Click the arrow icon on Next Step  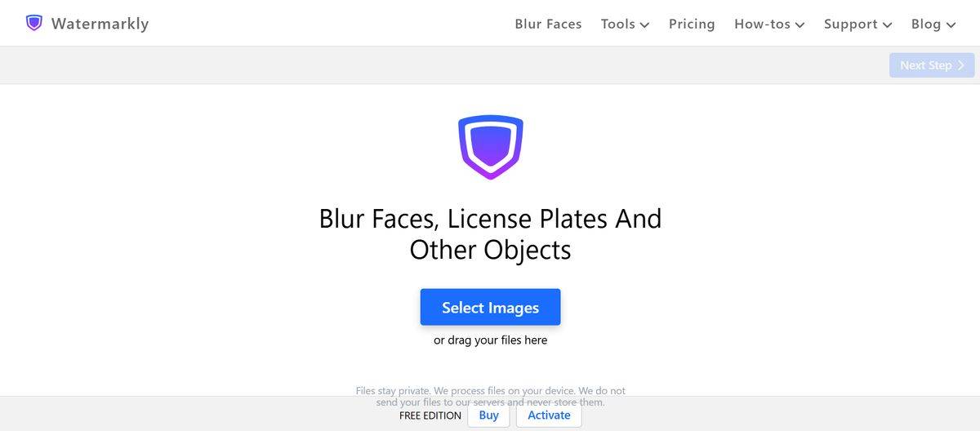pyautogui.click(x=961, y=65)
